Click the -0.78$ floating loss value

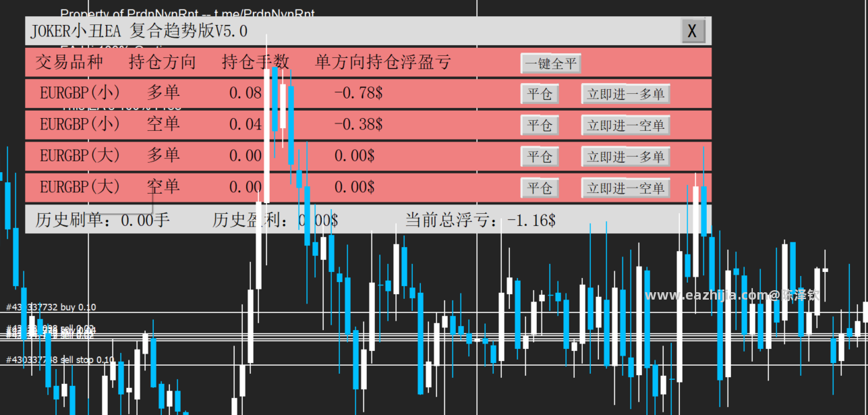pos(358,93)
